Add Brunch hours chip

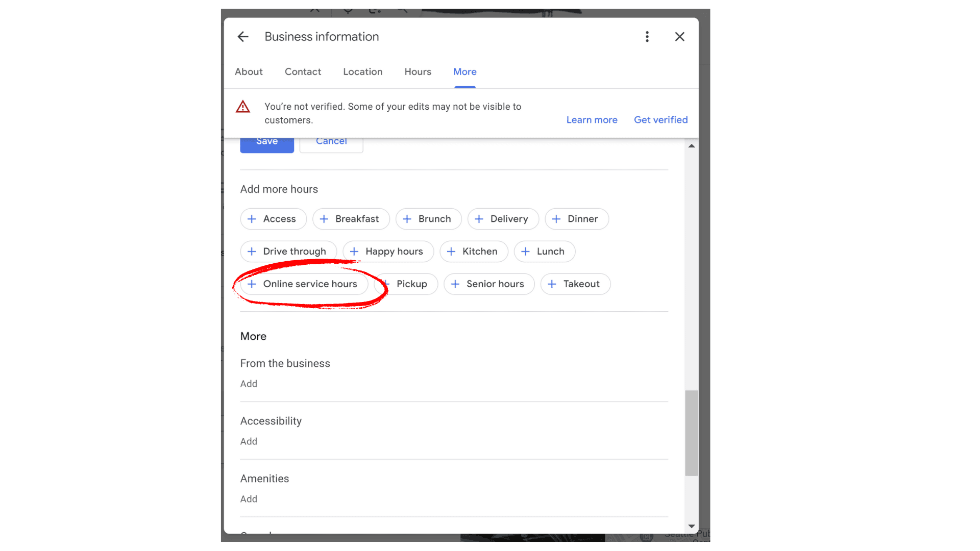(428, 219)
